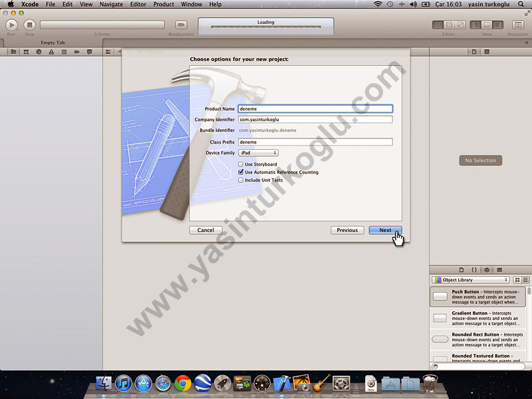Screen dimensions: 532x399
Task: Show the Code Snippet library
Action: [x=474, y=270]
